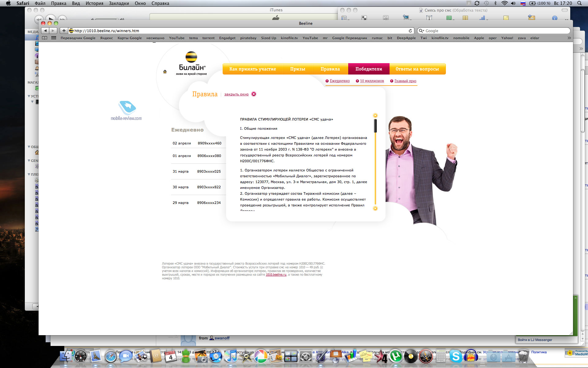Click the Ежедневно link
The image size is (588, 368).
coord(340,81)
